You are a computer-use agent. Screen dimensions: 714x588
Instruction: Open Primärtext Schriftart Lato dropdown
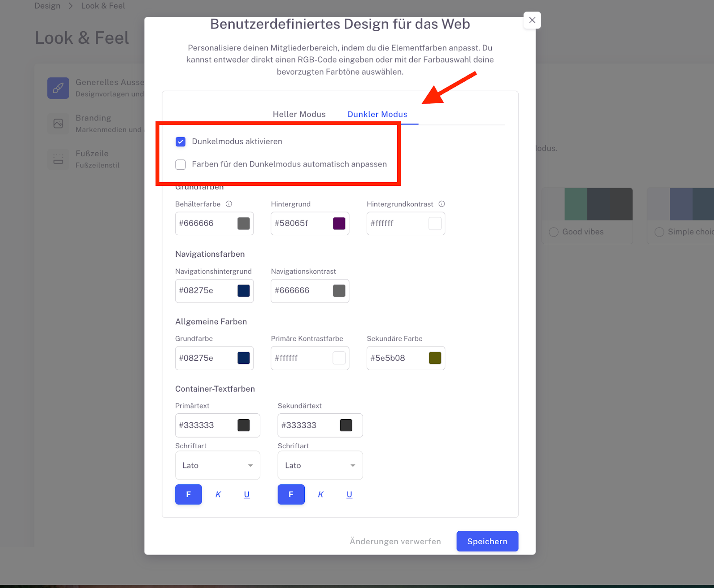point(218,465)
